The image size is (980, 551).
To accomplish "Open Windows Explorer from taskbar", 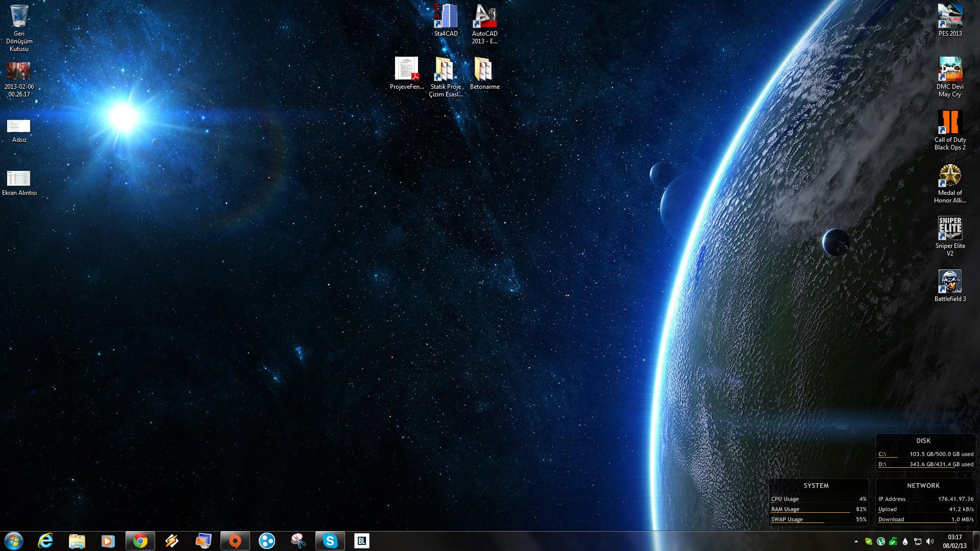I will 77,541.
